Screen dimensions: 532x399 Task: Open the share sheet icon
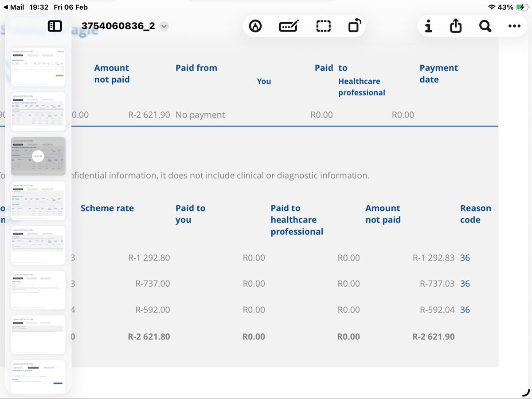point(456,26)
